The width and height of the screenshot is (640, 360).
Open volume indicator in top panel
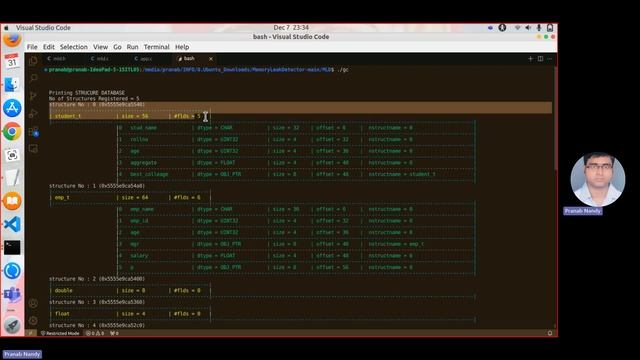(x=528, y=28)
